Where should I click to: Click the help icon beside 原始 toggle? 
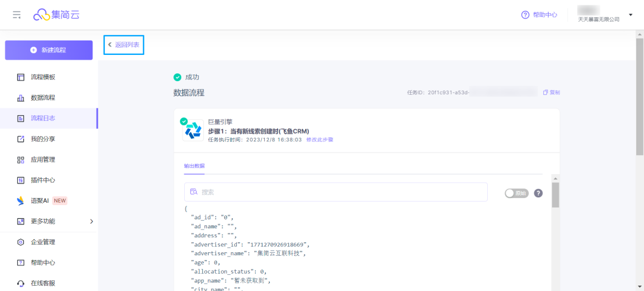click(x=538, y=193)
